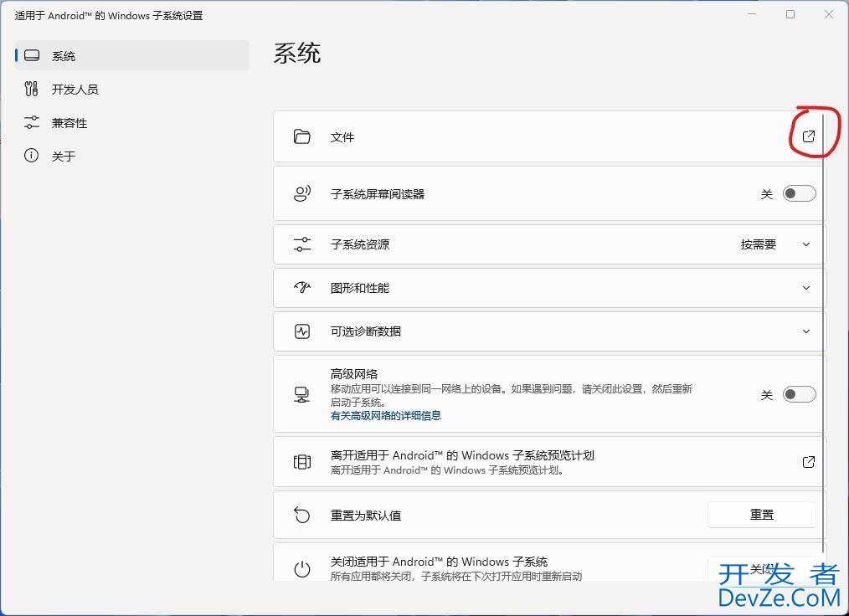Click the 高级网络 computer network icon
The height and width of the screenshot is (616, 849).
pos(302,395)
